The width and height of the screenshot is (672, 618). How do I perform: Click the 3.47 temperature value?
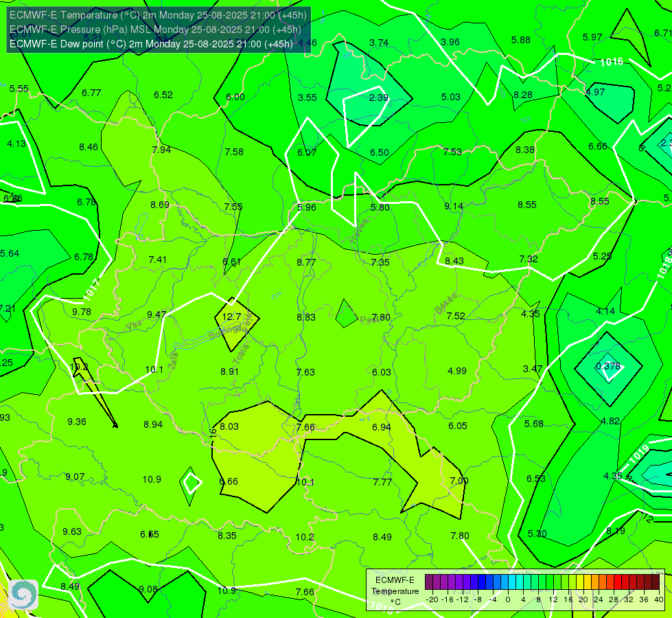(532, 369)
